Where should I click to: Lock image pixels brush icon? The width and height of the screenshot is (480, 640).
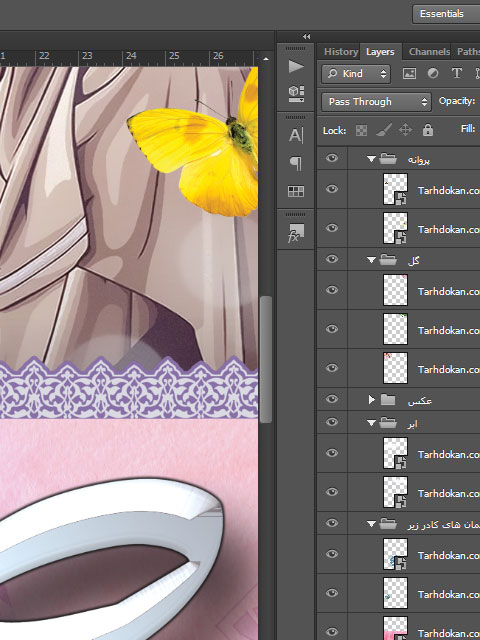(384, 130)
